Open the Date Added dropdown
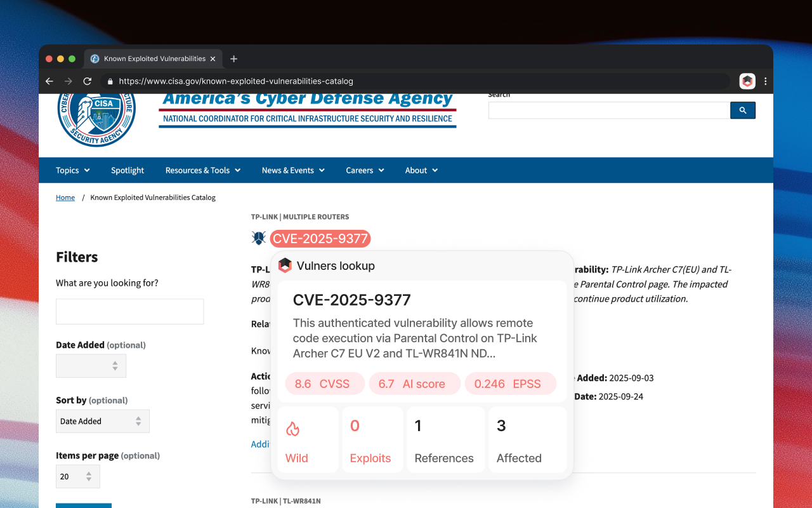 click(x=91, y=366)
